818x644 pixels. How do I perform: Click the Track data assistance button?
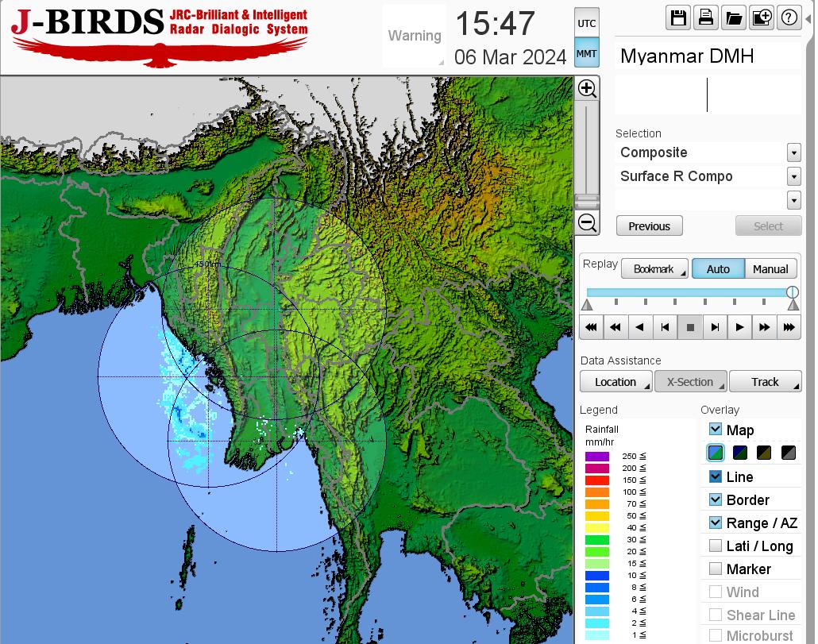765,382
